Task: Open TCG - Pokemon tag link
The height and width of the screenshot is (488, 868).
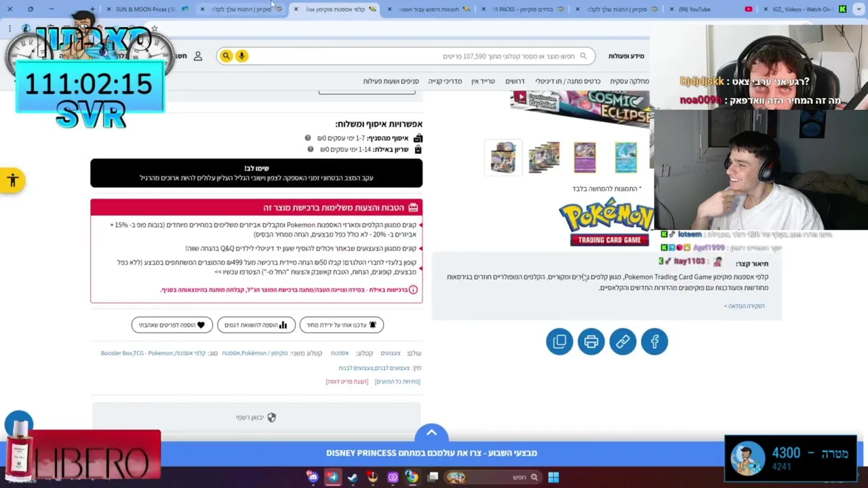Action: click(153, 353)
